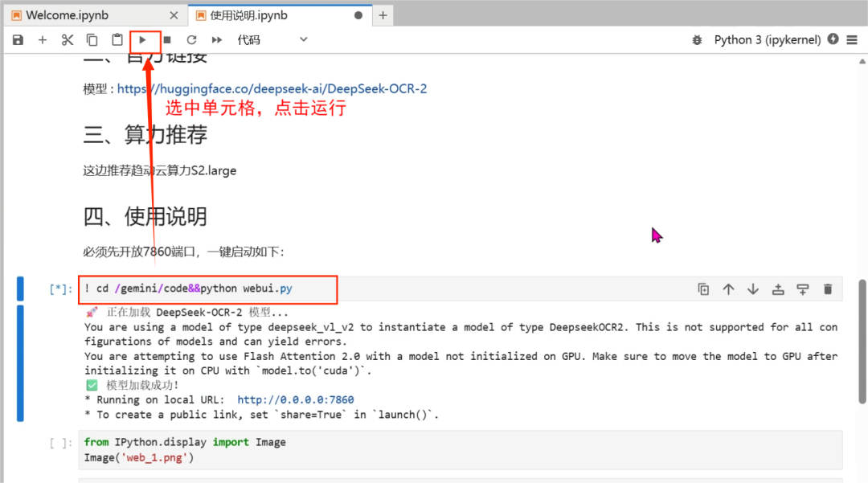Image resolution: width=868 pixels, height=483 pixels.
Task: Move the webui.py cell down
Action: pos(753,289)
